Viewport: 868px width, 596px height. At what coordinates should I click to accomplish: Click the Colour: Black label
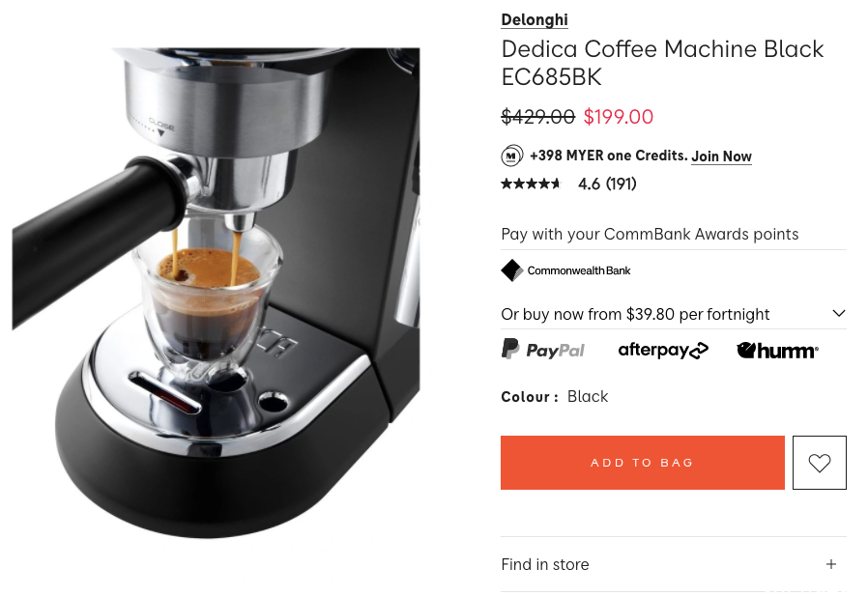coord(554,397)
